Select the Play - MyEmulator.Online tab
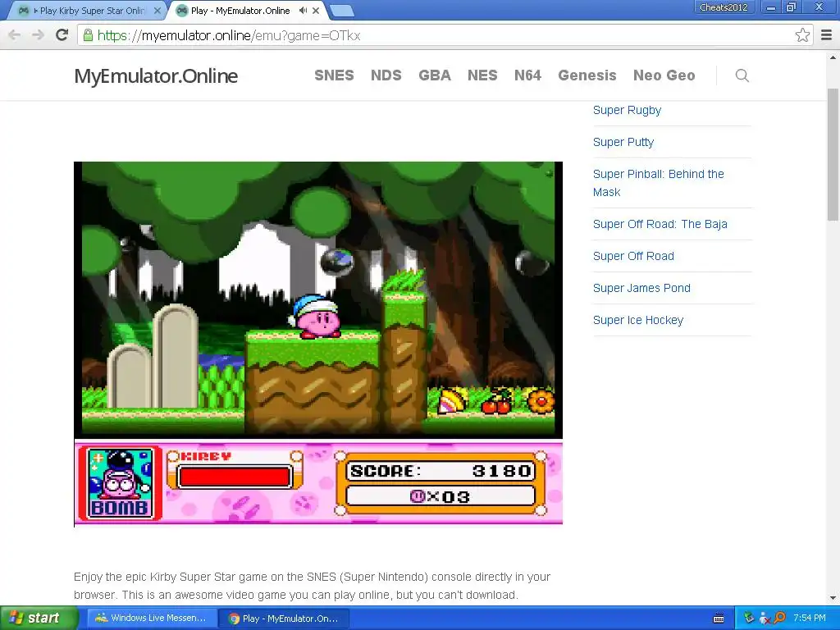 pyautogui.click(x=240, y=10)
